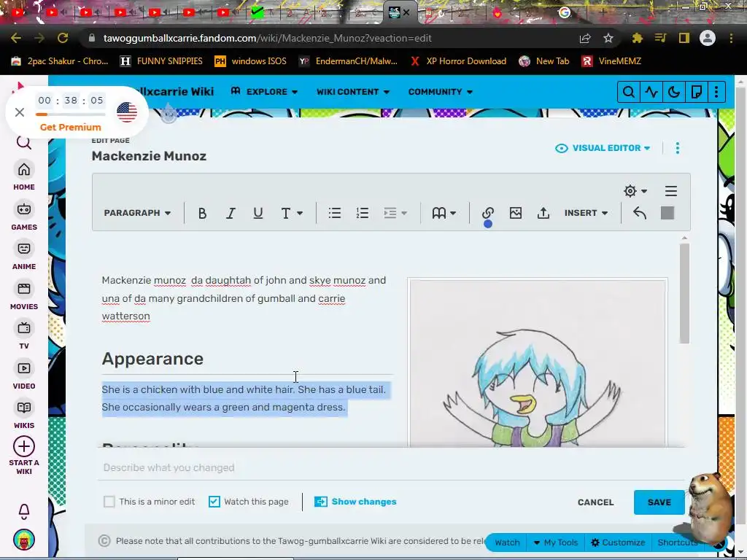Image resolution: width=747 pixels, height=560 pixels.
Task: Open the COMMUNITY menu
Action: click(x=440, y=91)
